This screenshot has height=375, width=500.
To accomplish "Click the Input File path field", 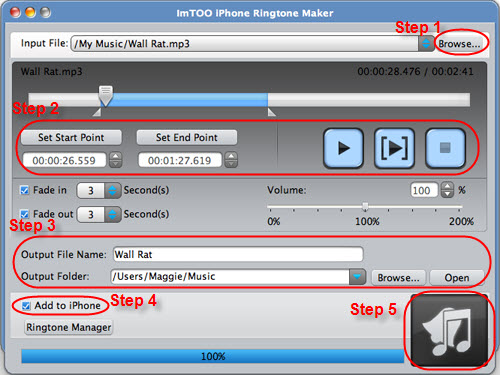I will coord(245,44).
